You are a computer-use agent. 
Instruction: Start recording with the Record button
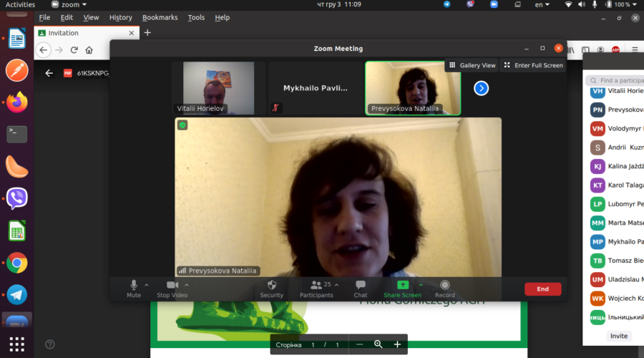[x=445, y=286]
